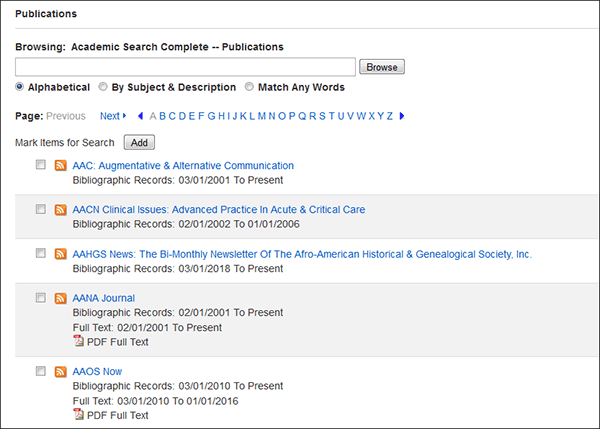Jump to letter S publications

(322, 116)
